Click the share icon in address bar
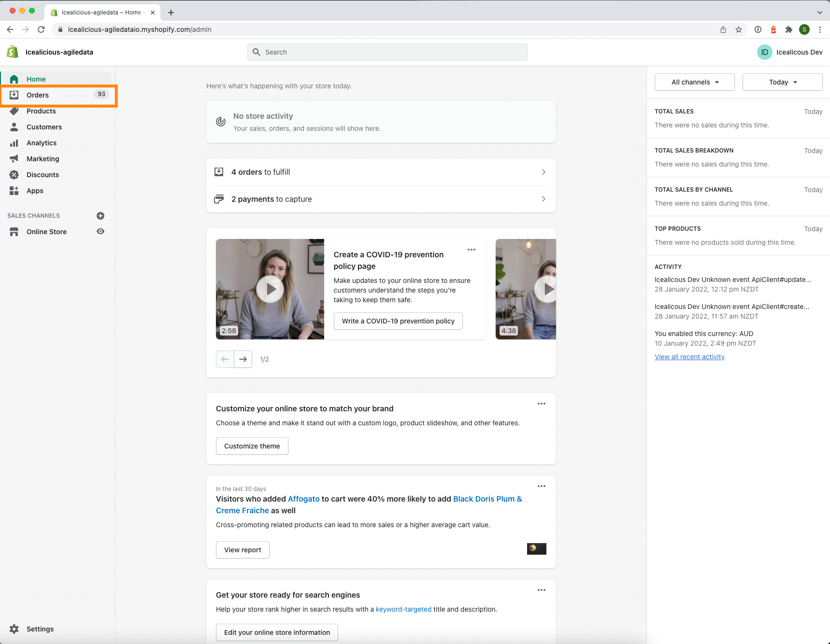The width and height of the screenshot is (830, 644). [x=723, y=29]
